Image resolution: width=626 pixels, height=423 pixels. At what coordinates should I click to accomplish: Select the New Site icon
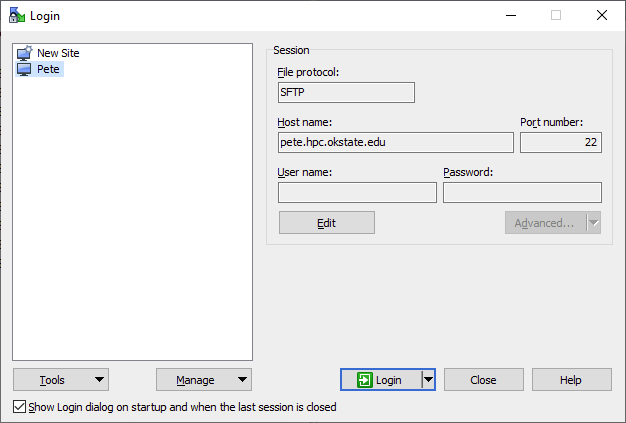coord(24,53)
